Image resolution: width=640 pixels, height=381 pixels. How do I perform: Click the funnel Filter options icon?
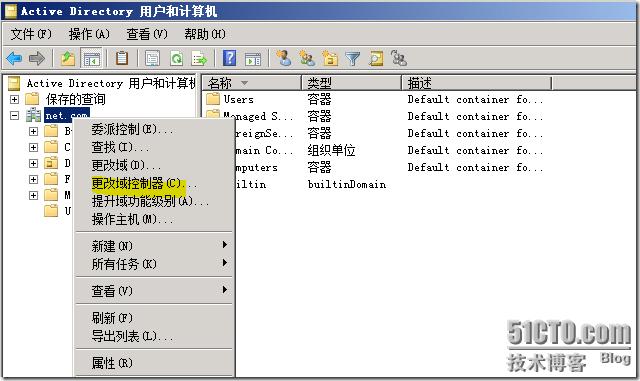(352, 59)
